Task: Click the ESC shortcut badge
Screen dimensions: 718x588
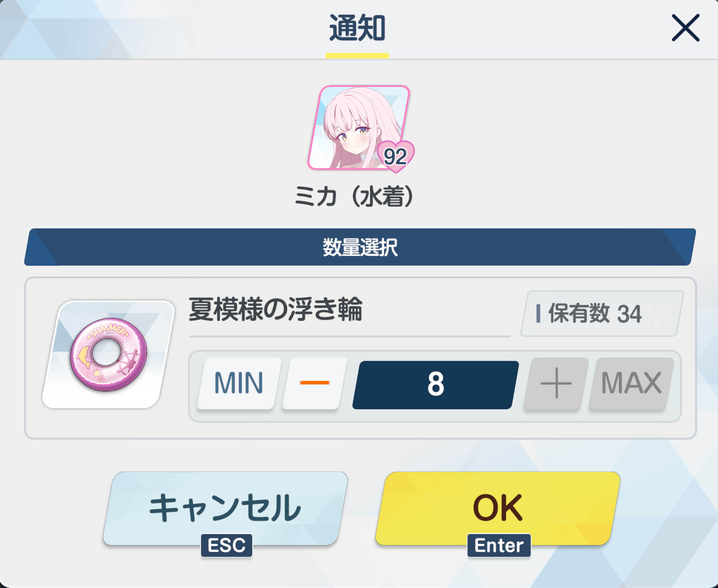Action: click(x=227, y=545)
